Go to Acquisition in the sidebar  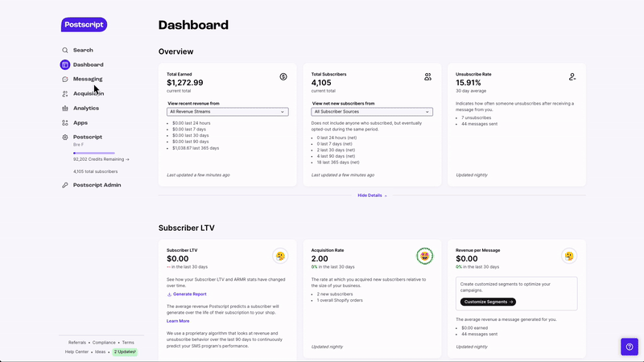point(89,93)
